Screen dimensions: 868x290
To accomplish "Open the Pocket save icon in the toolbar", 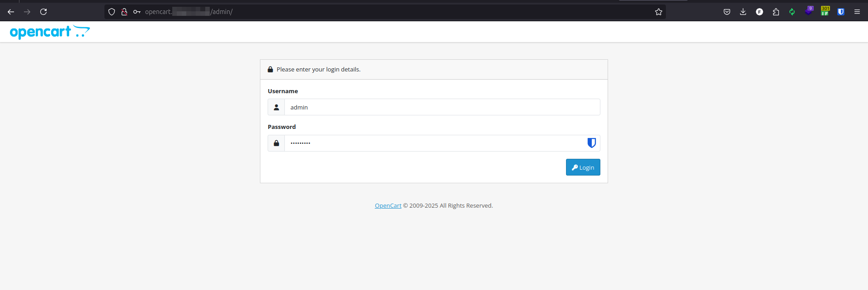I will pyautogui.click(x=727, y=12).
